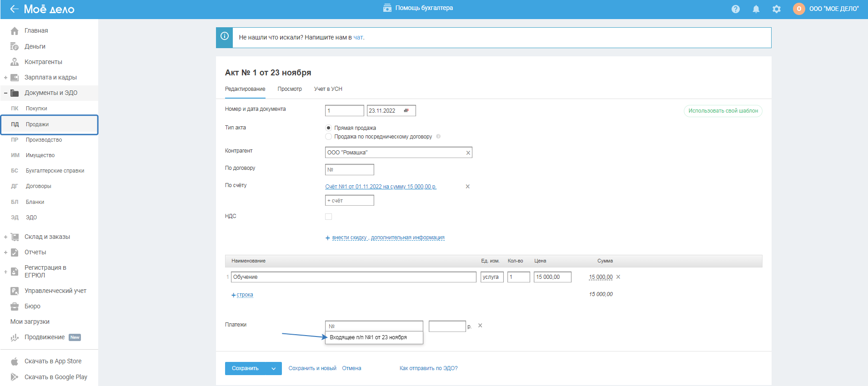Click the orange user avatar icon
Viewport: 868px width, 386px height.
click(x=799, y=9)
